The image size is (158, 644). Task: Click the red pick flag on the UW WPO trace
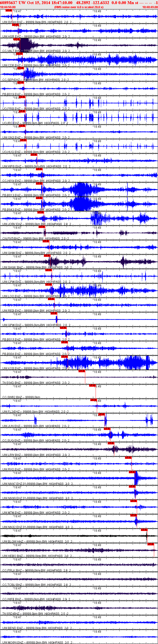tap(33, 155)
